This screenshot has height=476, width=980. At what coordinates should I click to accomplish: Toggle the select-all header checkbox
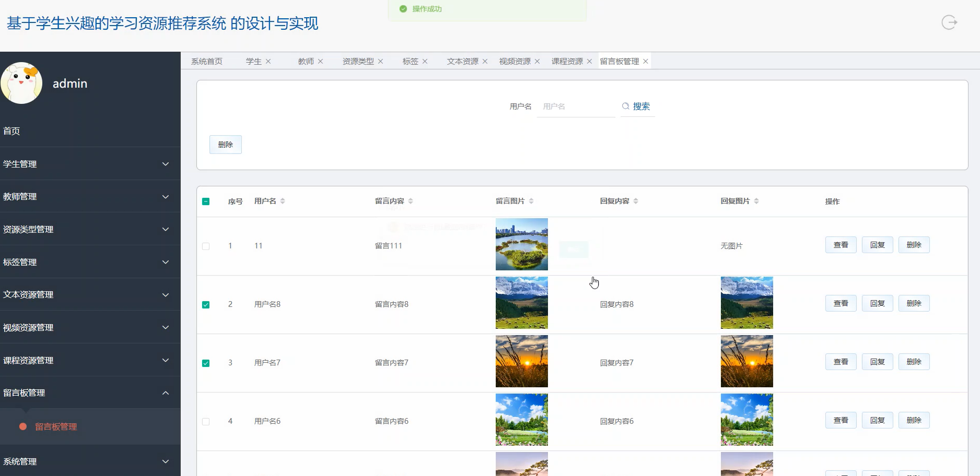pos(206,201)
